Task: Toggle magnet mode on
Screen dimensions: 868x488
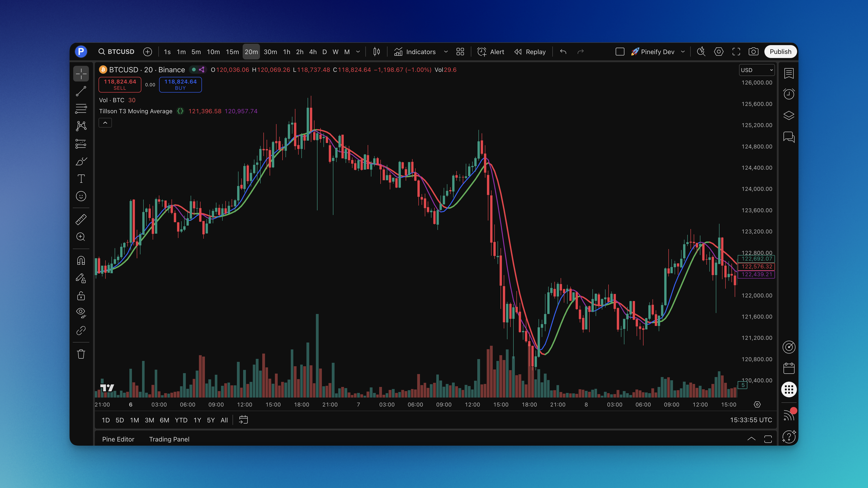Action: [x=81, y=260]
